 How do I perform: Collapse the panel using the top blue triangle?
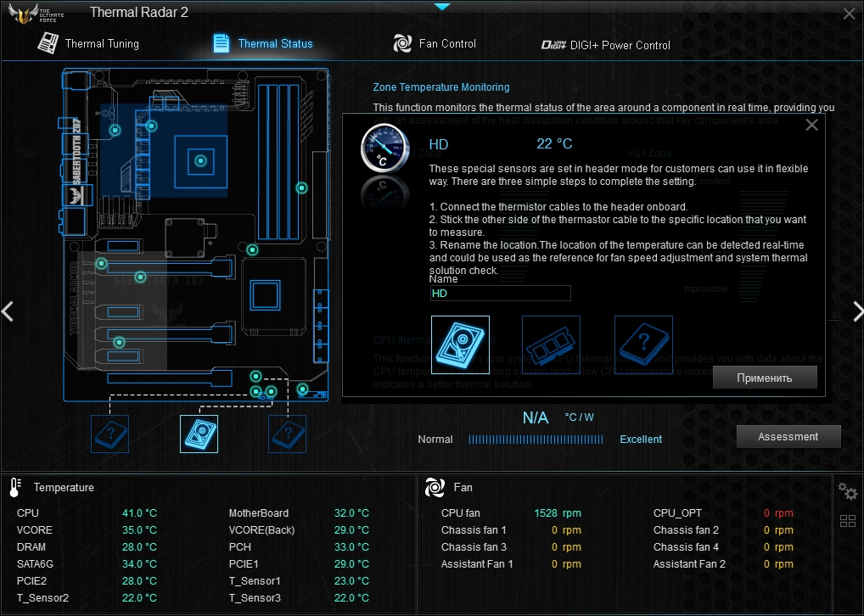pos(442,7)
